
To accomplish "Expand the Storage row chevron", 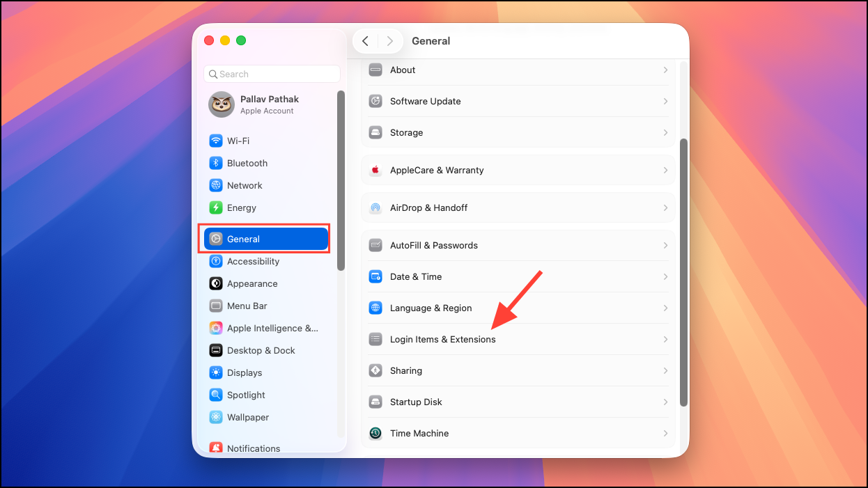I will click(665, 132).
